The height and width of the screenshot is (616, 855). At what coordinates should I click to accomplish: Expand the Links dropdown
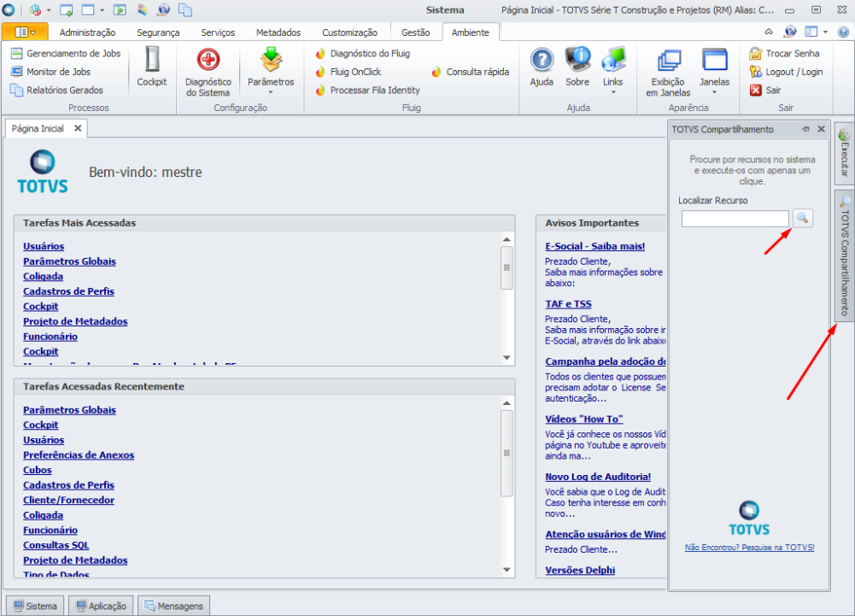coord(613,71)
